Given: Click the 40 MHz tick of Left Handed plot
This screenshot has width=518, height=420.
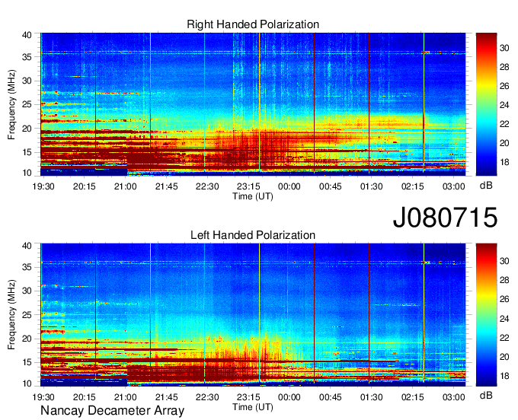Looking at the screenshot, I should click(27, 246).
